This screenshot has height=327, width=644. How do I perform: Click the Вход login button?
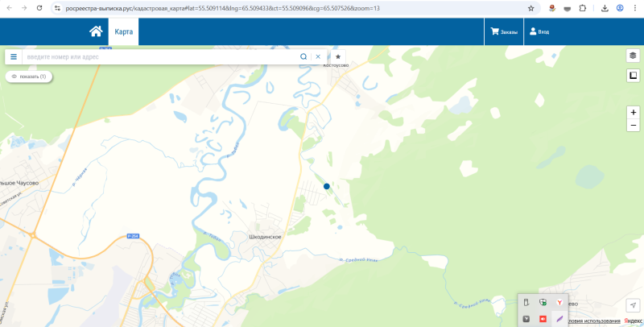[x=539, y=31]
